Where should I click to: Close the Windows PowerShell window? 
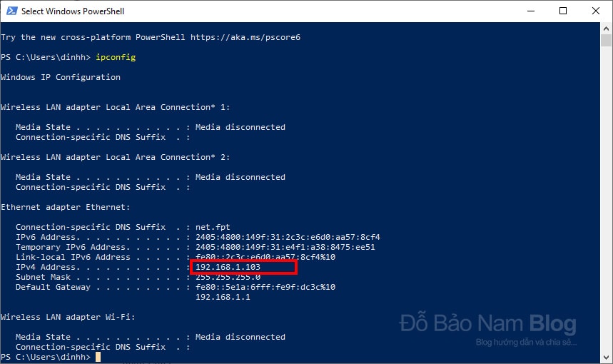(595, 11)
